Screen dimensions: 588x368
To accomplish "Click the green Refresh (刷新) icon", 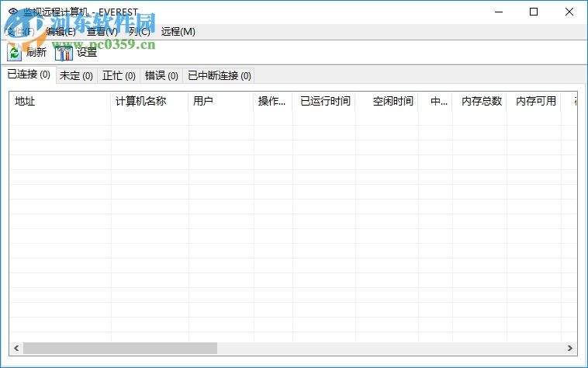I will 14,53.
